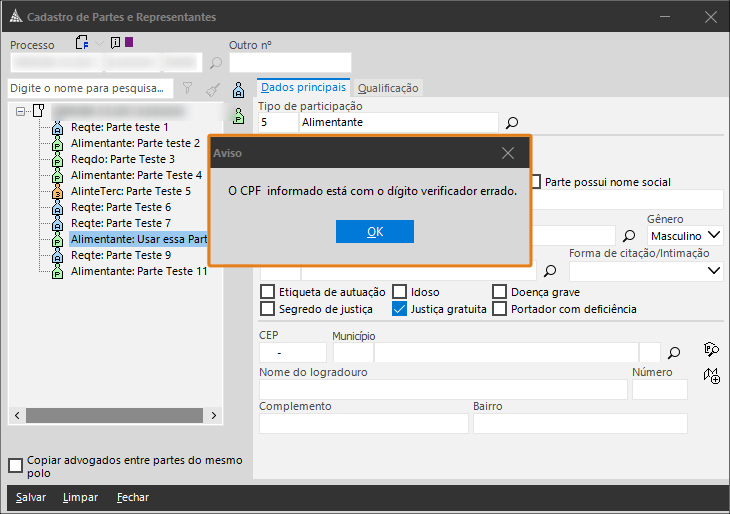
Task: Enable the Idoso checkbox
Action: (400, 292)
